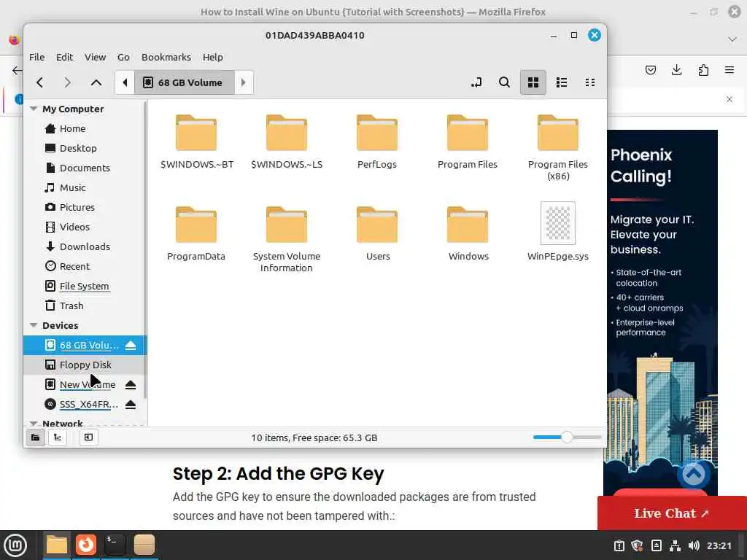
Task: Open Firefox extensions menu
Action: coord(703,70)
